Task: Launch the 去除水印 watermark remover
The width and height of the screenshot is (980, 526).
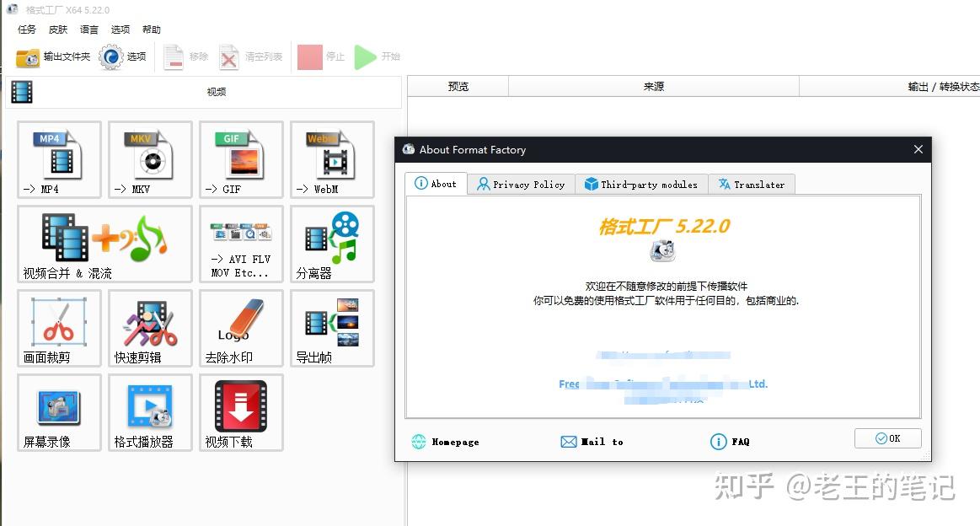Action: 241,329
